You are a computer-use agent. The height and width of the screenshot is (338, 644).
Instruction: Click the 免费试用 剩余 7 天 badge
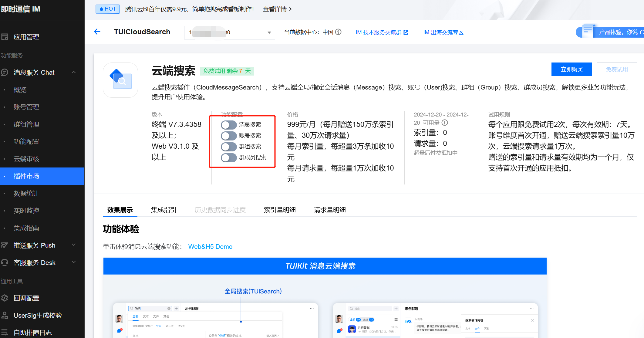click(x=227, y=71)
